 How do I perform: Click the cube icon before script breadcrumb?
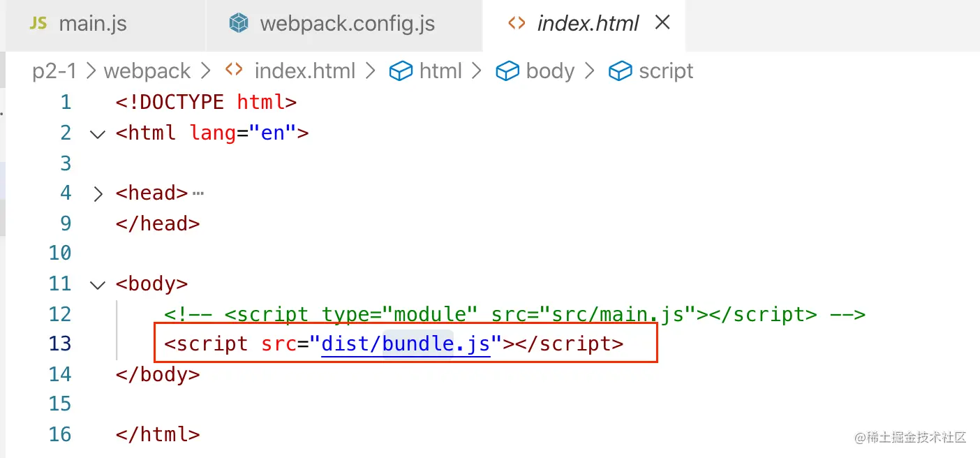[621, 71]
